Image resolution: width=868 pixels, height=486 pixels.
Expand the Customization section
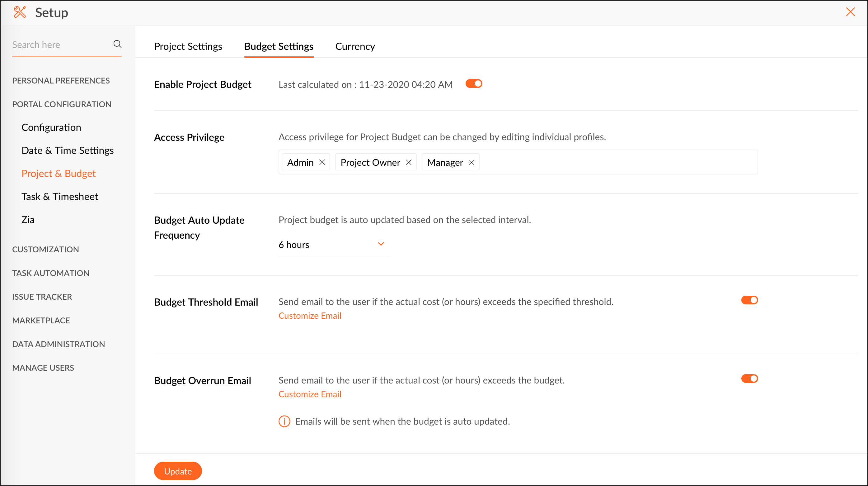pos(45,249)
